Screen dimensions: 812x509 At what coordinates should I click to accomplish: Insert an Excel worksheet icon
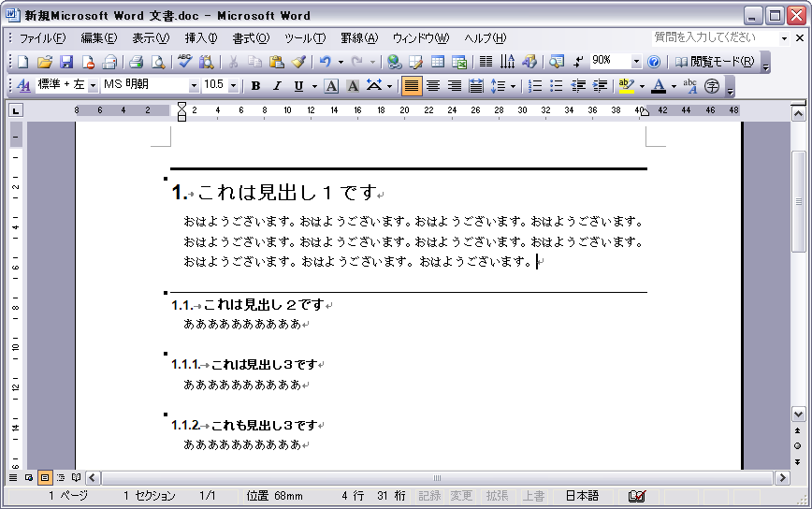click(459, 62)
